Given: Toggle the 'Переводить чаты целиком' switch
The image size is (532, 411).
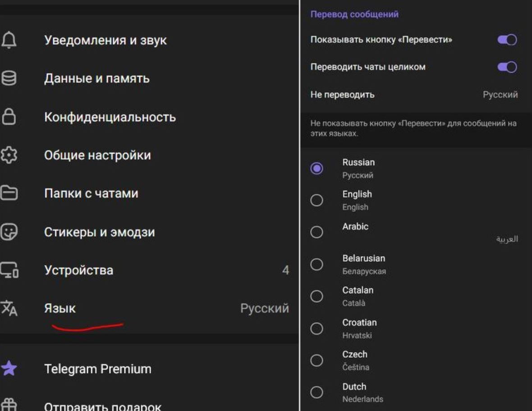Looking at the screenshot, I should [x=507, y=67].
